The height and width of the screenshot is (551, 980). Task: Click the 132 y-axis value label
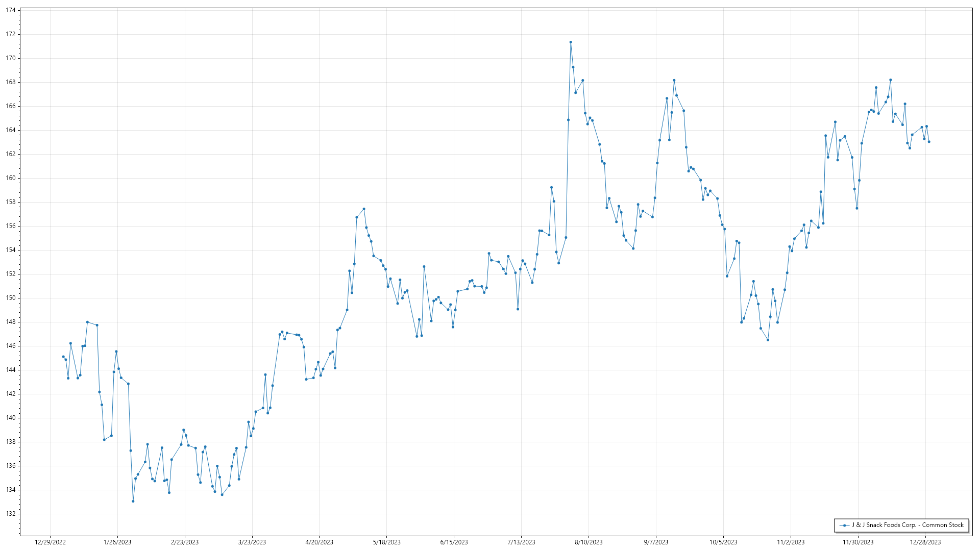(11, 514)
